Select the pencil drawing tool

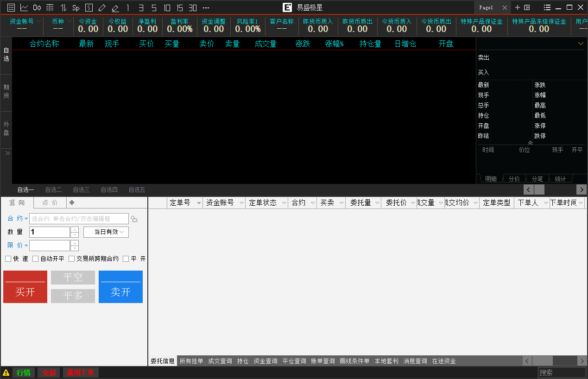[102, 7]
